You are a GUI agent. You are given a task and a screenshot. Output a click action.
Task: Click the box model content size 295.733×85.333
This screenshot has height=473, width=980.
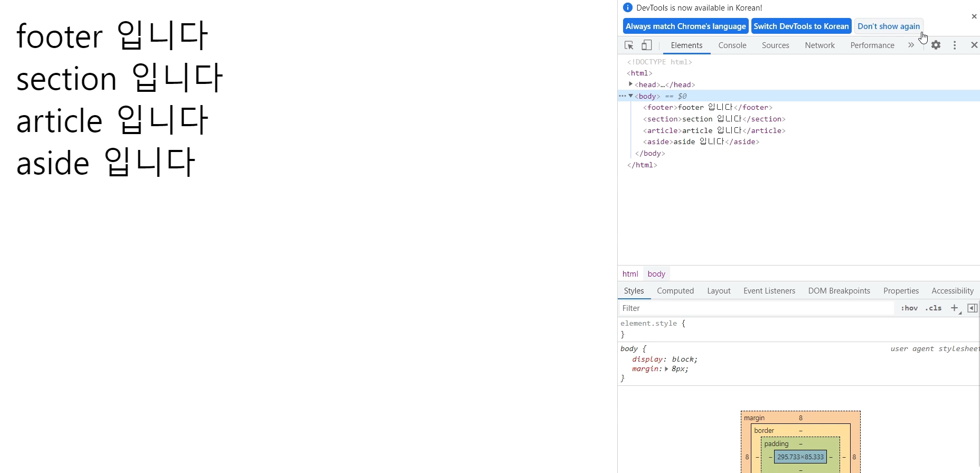(800, 457)
